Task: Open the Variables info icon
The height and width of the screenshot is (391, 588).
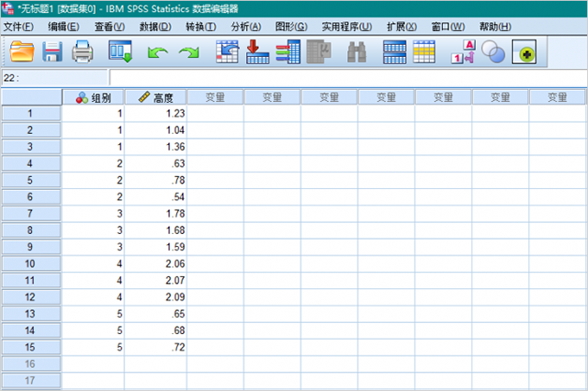Action: tap(288, 51)
